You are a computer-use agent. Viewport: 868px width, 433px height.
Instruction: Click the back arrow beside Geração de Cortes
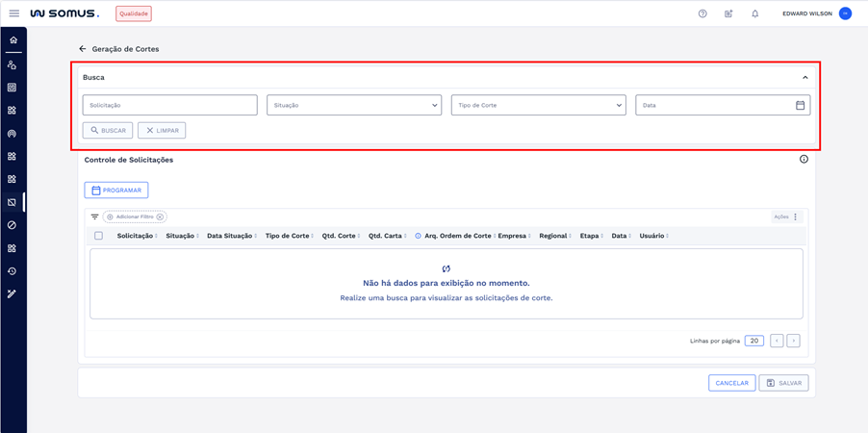coord(83,49)
